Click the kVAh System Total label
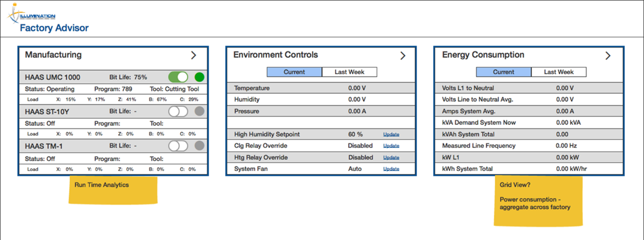The height and width of the screenshot is (240, 644). point(468,134)
